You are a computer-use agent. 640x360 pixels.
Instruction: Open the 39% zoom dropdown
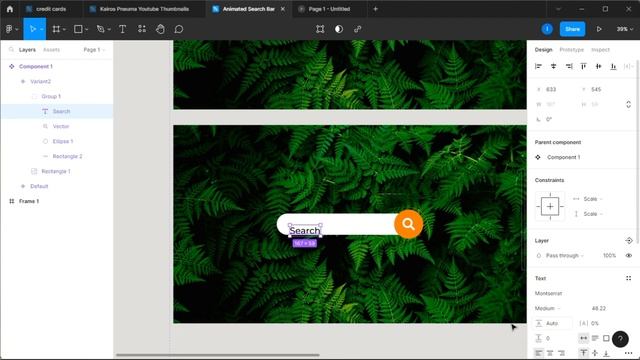coord(625,29)
